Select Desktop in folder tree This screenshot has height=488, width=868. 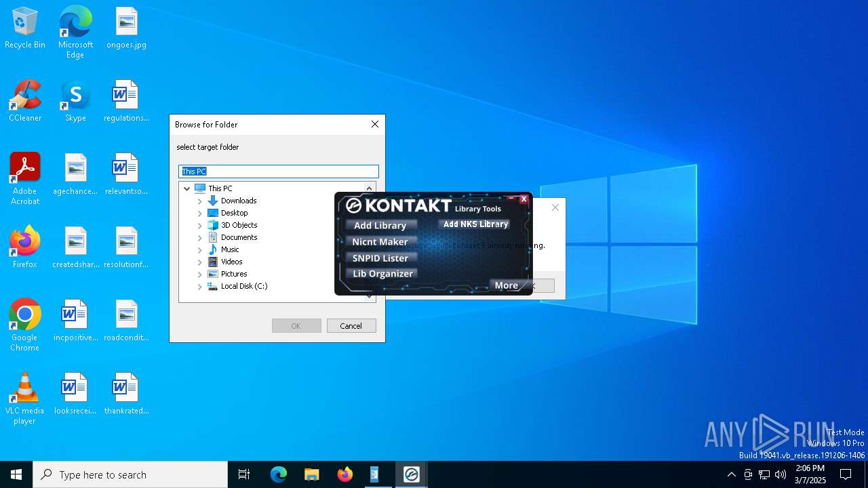pyautogui.click(x=235, y=213)
